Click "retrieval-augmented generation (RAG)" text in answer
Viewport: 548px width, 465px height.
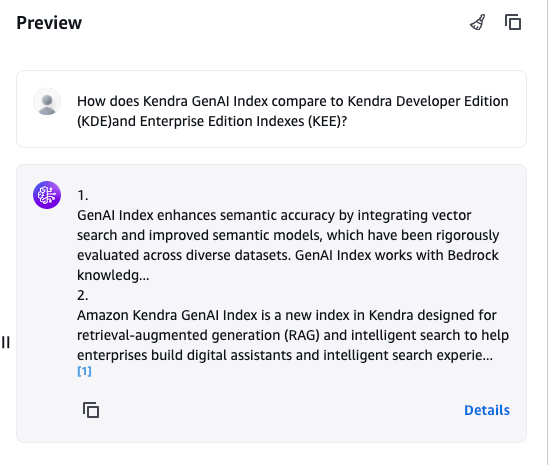[198, 335]
